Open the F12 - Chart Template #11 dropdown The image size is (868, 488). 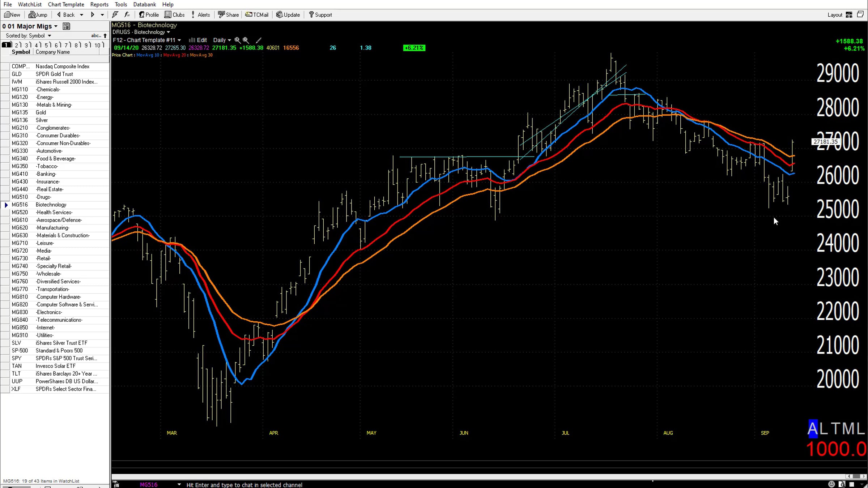(179, 40)
